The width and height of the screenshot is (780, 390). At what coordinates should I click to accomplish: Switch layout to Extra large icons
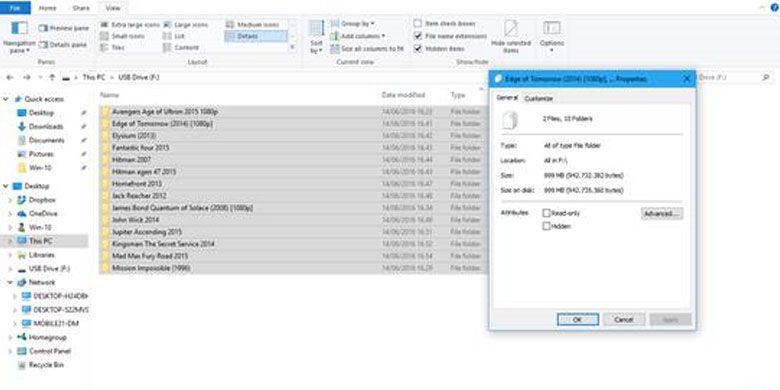tap(130, 24)
